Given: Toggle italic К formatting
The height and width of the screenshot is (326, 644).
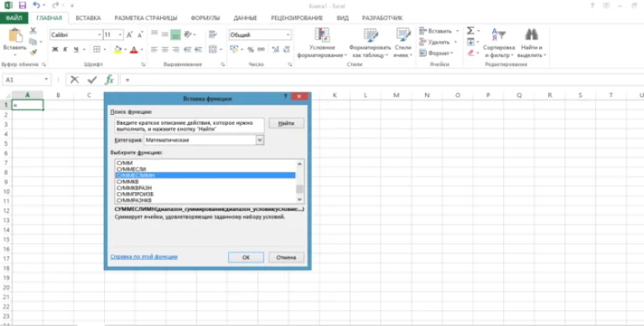Looking at the screenshot, I should coord(65,49).
